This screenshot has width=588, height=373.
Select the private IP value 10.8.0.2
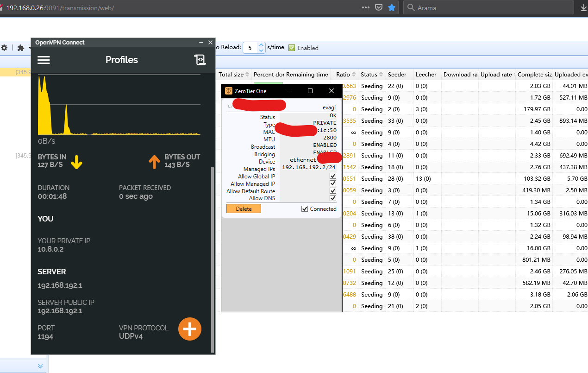point(50,249)
